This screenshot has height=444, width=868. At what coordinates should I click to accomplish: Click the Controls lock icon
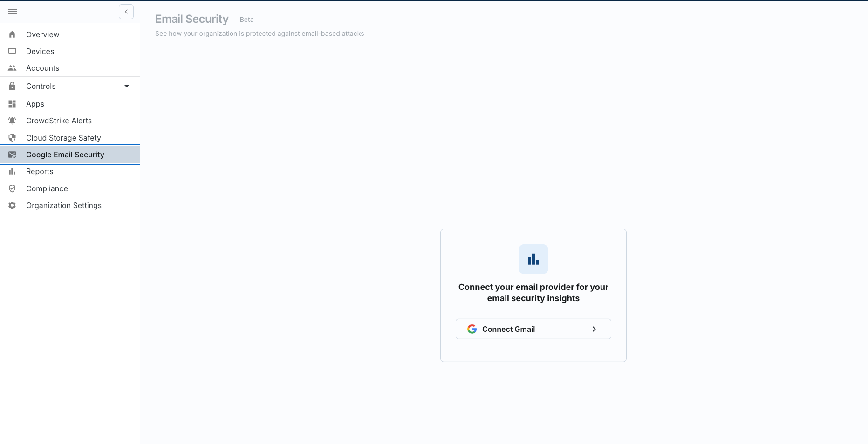coord(12,86)
